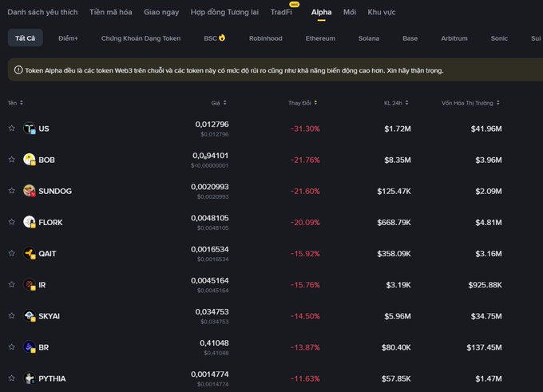Image resolution: width=543 pixels, height=392 pixels.
Task: Sort the list by Tên column
Action: click(15, 103)
